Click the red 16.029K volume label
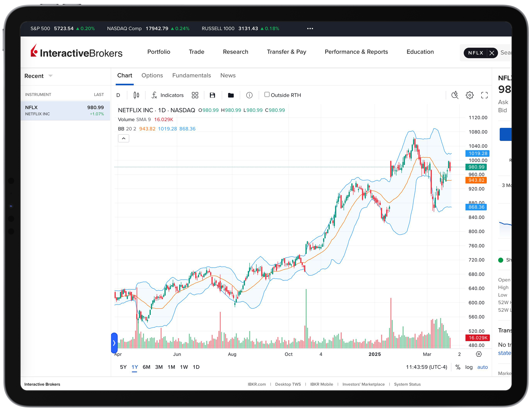 (x=477, y=338)
